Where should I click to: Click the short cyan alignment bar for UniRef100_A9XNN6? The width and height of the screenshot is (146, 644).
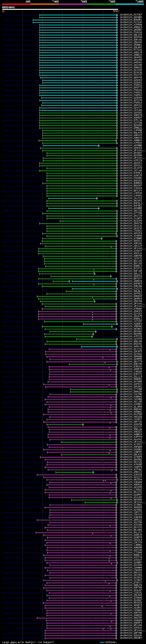tap(71, 146)
